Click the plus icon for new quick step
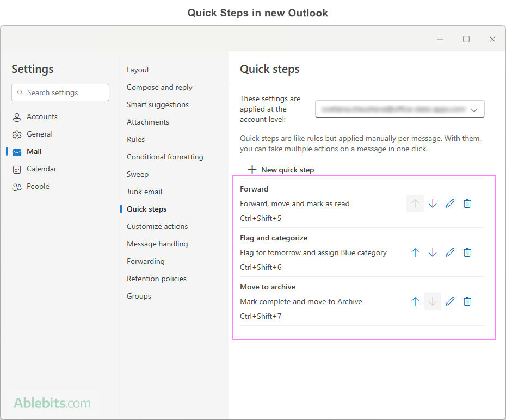 coord(252,170)
